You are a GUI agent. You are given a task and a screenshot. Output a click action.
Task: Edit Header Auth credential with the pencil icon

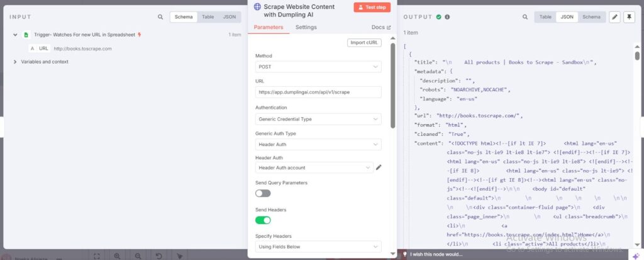click(379, 167)
